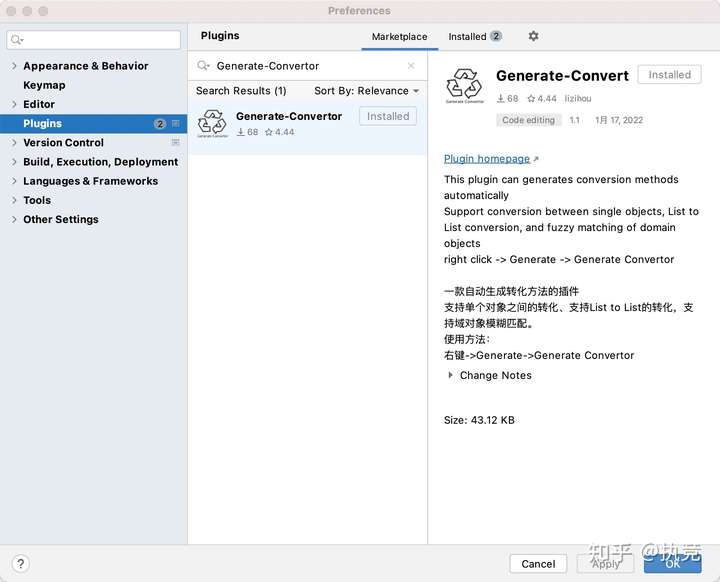Click the Apply button
This screenshot has height=582, width=720.
click(x=605, y=564)
